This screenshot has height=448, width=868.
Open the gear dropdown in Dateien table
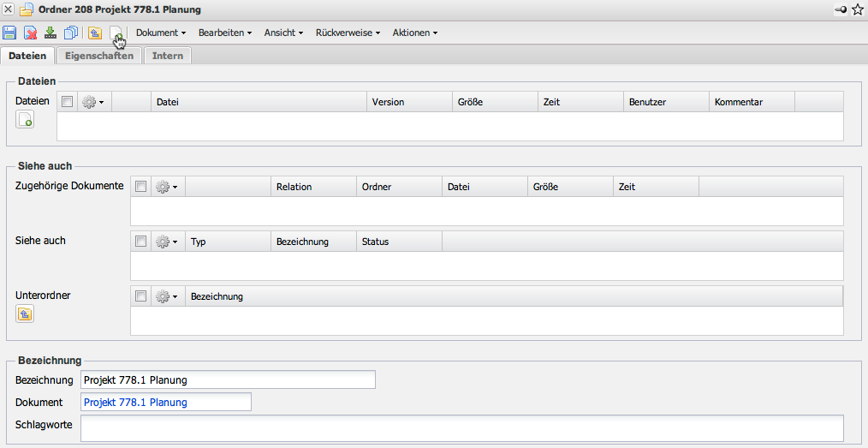(93, 102)
